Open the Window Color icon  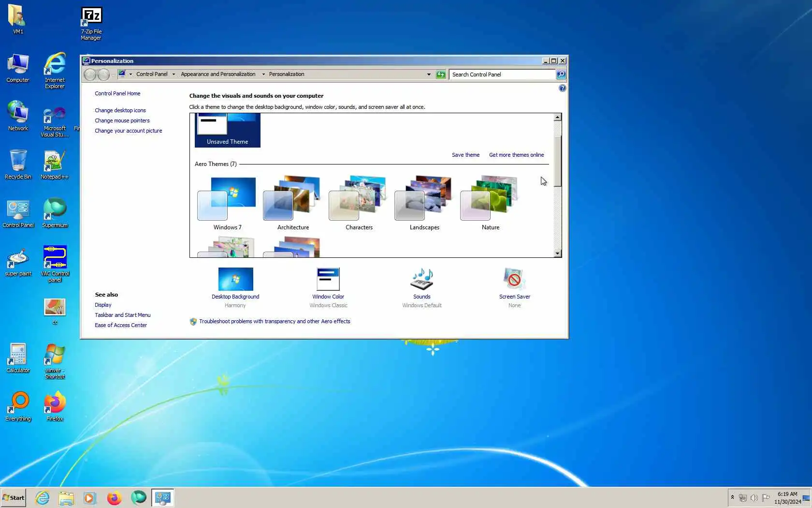328,280
